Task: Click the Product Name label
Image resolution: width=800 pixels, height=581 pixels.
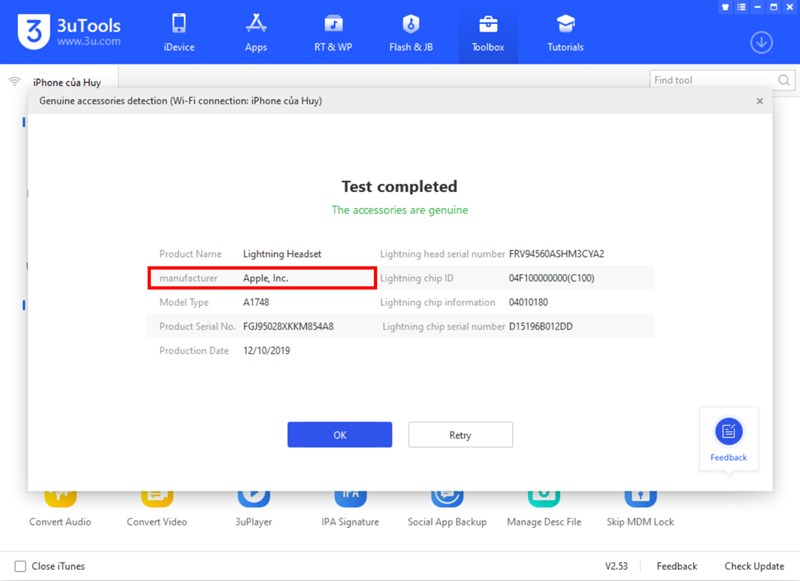Action: pyautogui.click(x=190, y=254)
